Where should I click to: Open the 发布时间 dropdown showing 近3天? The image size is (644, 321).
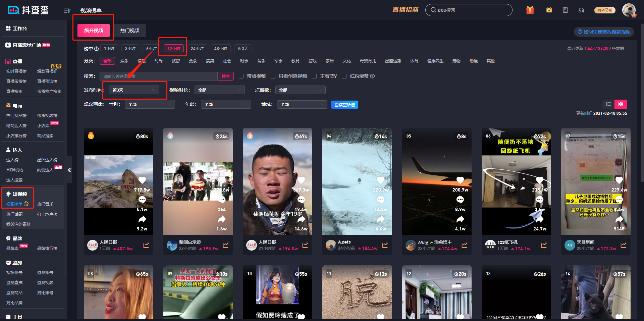pyautogui.click(x=134, y=90)
